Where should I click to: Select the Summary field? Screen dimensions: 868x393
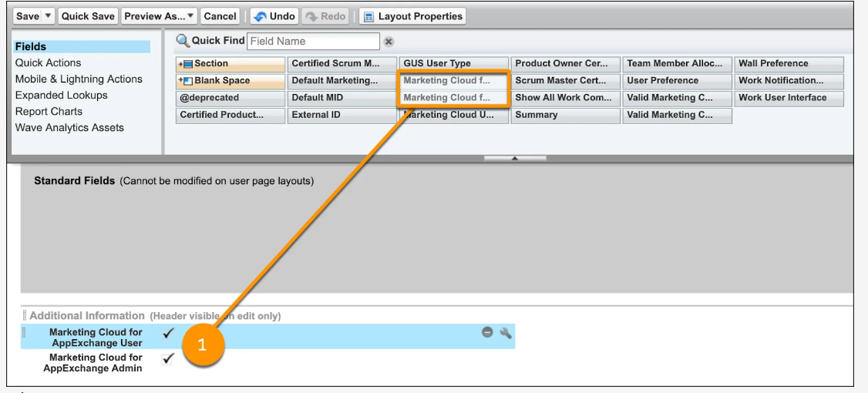point(566,115)
